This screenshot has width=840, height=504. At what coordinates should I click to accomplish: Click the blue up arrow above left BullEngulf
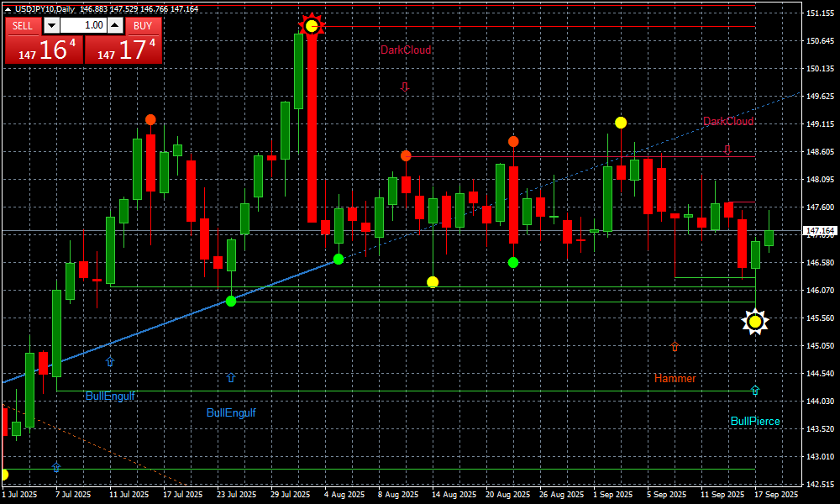tap(110, 361)
